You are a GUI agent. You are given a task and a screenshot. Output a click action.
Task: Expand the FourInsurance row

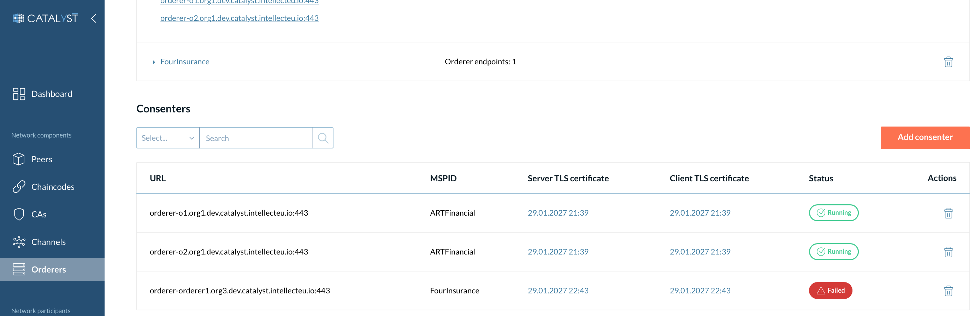point(154,62)
